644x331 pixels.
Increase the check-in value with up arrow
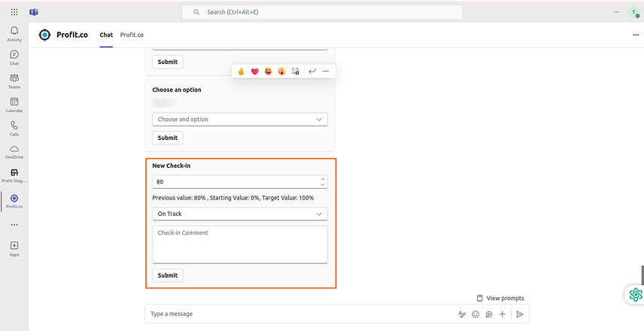(x=323, y=179)
